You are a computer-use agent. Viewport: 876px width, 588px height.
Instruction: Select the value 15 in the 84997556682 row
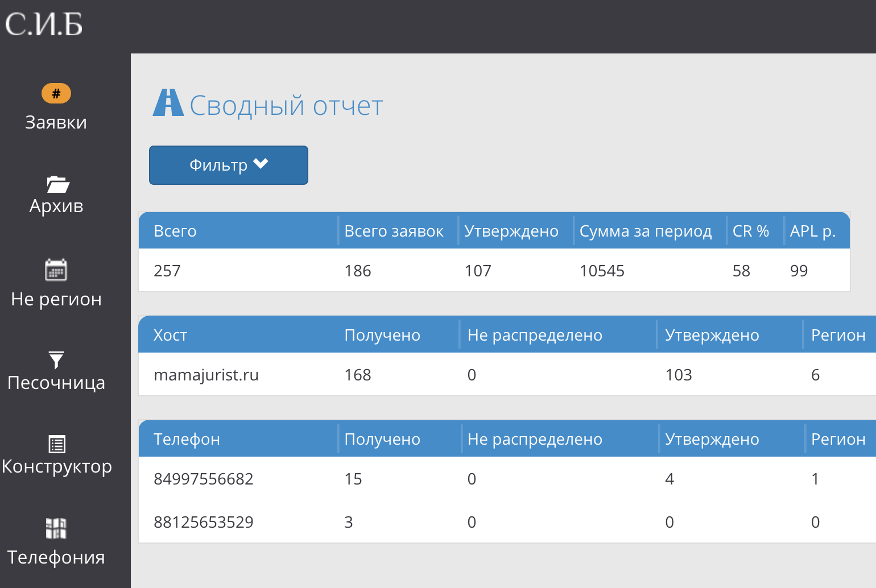(353, 479)
